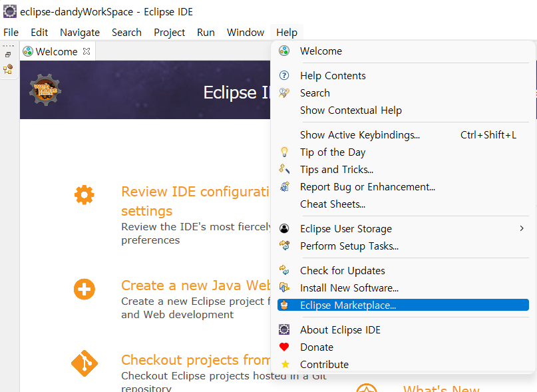Click the Search icon in Help menu
537x392 pixels.
tap(284, 93)
